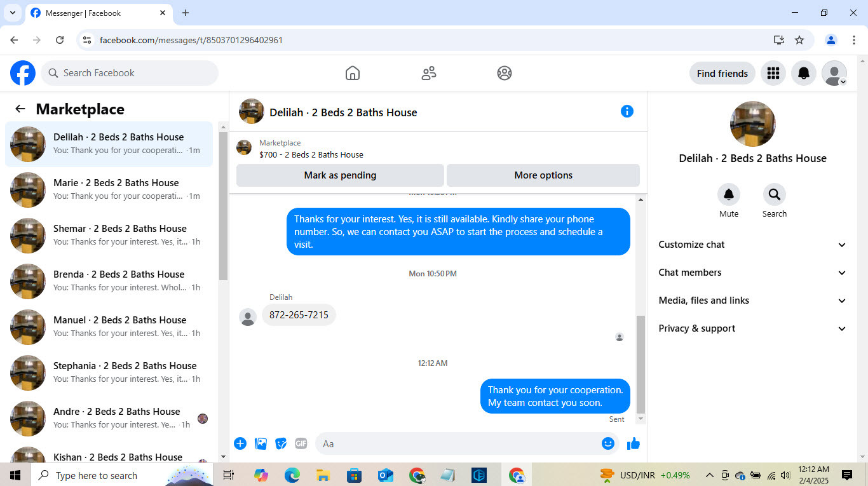Open the Brenda conversation

109,281
